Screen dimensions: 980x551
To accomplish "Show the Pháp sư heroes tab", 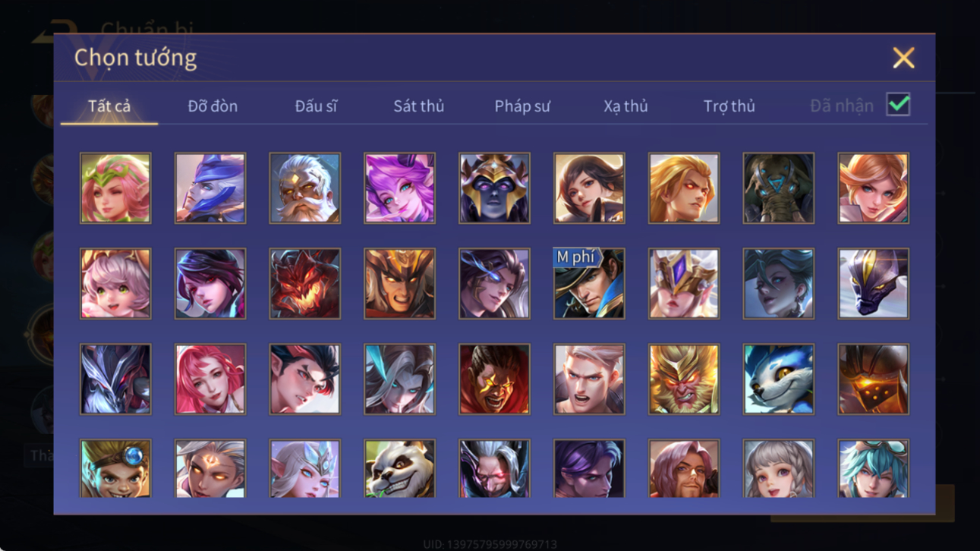I will pos(522,106).
